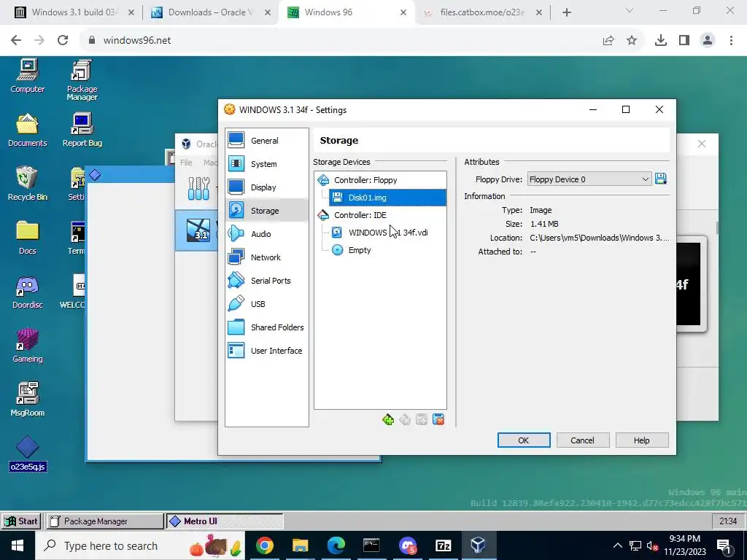Viewport: 747px width, 560px height.
Task: Open Microsoft Edge from the Windows taskbar
Action: click(x=336, y=545)
